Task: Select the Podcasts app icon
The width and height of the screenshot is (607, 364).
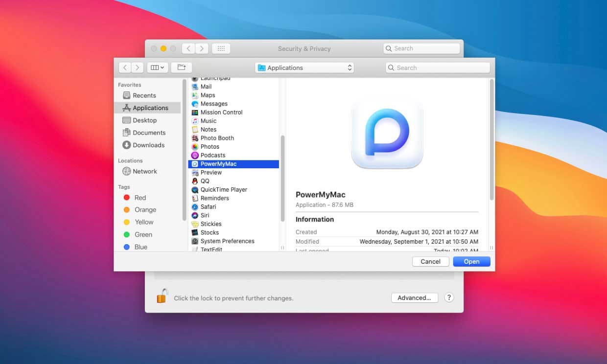Action: point(195,155)
